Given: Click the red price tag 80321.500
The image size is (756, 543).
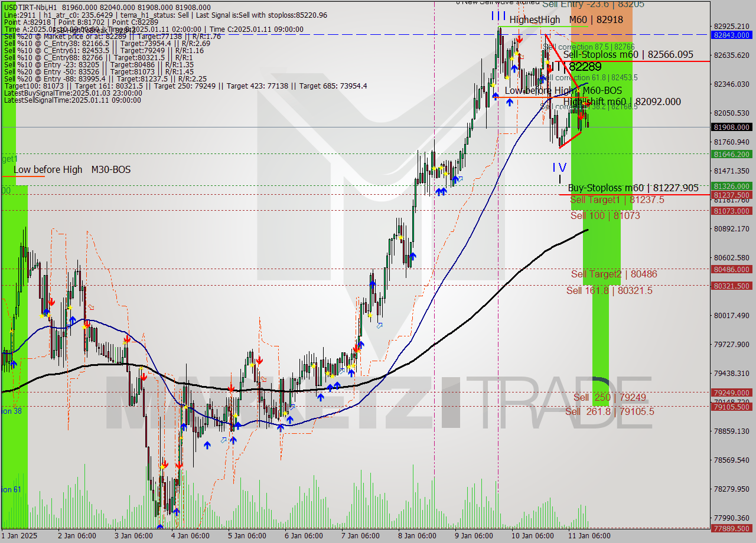Looking at the screenshot, I should click(x=732, y=286).
